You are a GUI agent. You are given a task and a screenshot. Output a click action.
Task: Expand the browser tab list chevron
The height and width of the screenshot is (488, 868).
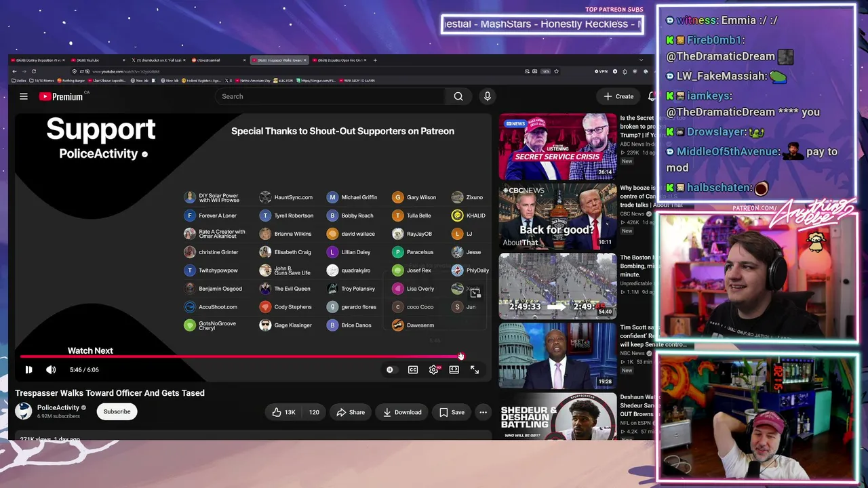point(642,60)
